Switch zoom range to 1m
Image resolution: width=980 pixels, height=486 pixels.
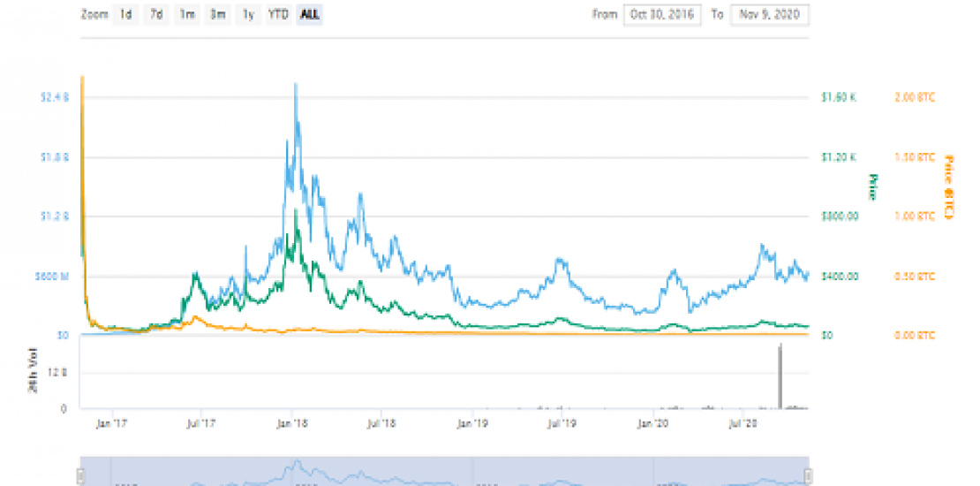tap(186, 15)
